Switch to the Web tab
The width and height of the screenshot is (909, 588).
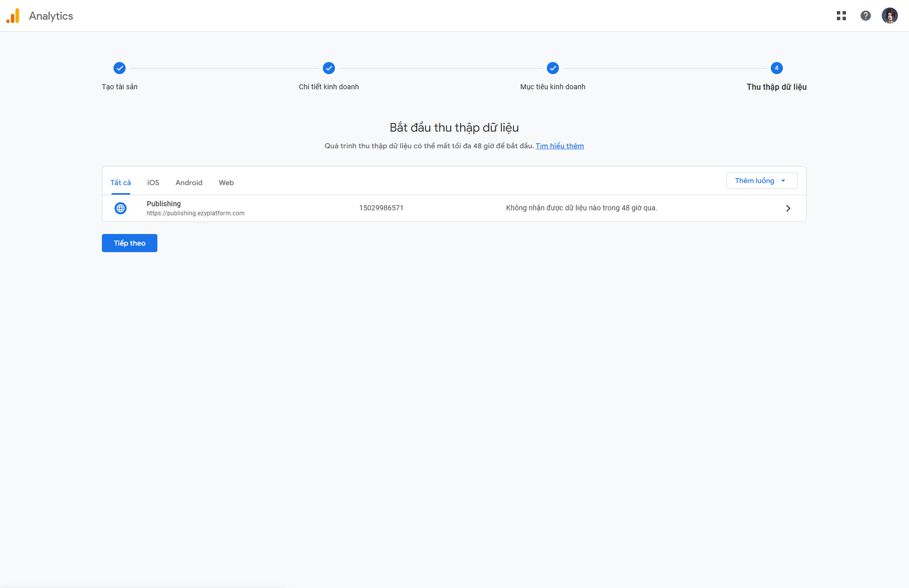pos(226,183)
